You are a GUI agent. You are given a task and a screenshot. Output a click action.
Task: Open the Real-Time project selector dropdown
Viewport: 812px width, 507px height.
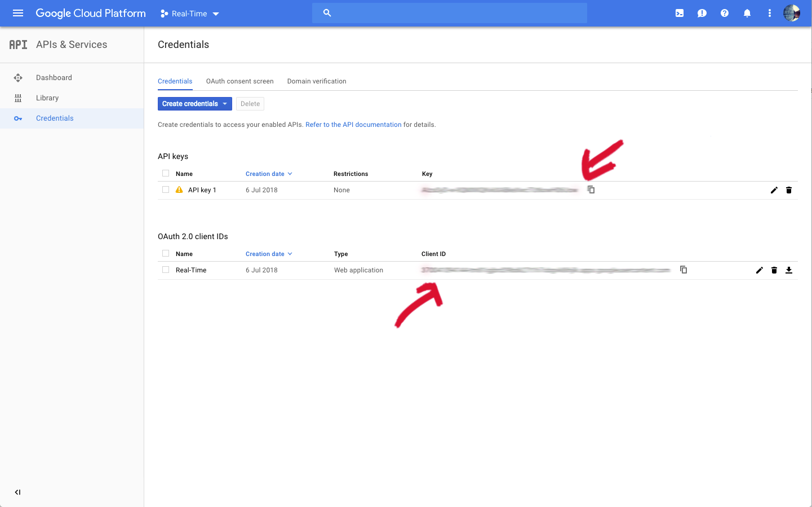click(x=190, y=14)
